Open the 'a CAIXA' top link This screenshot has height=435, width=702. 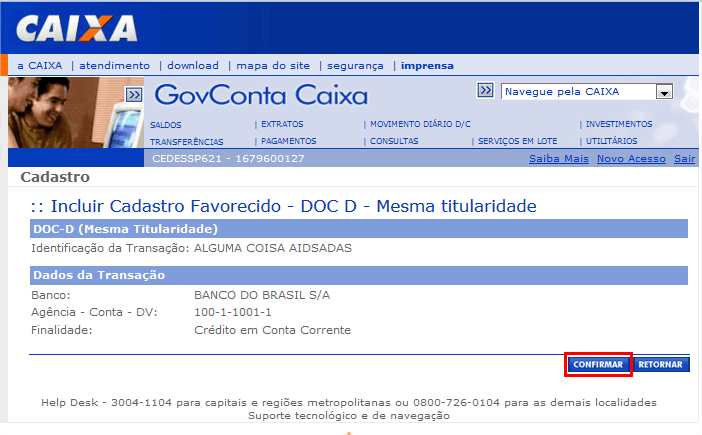point(39,66)
